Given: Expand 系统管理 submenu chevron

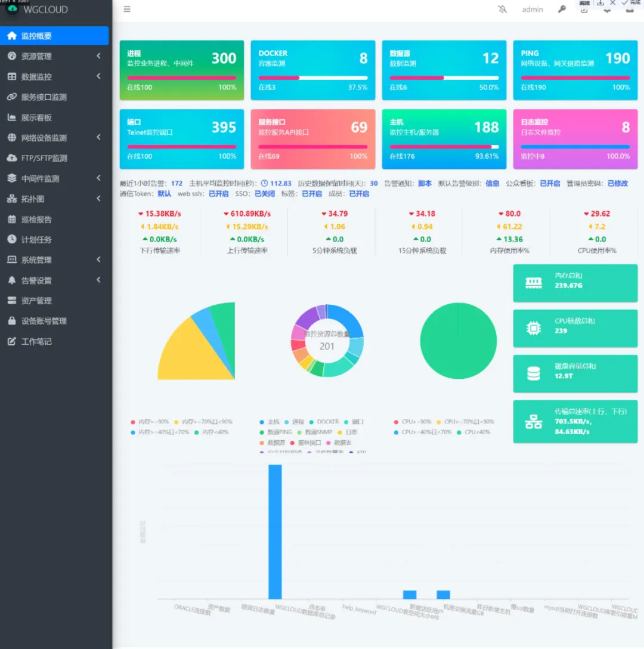Looking at the screenshot, I should click(98, 259).
